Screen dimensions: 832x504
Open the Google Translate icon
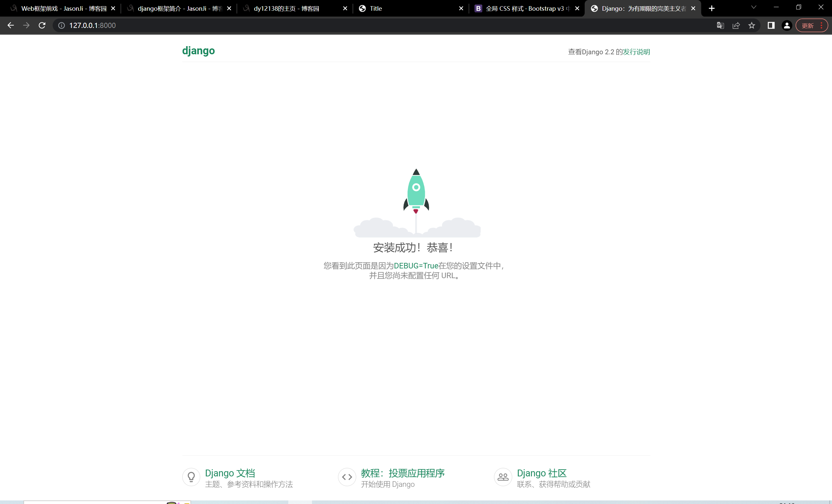(720, 25)
